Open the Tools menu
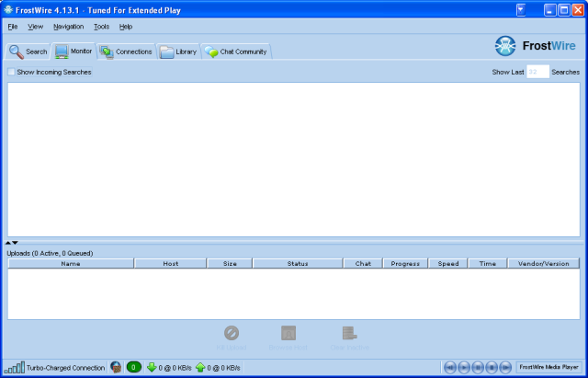588x378 pixels. (x=101, y=27)
